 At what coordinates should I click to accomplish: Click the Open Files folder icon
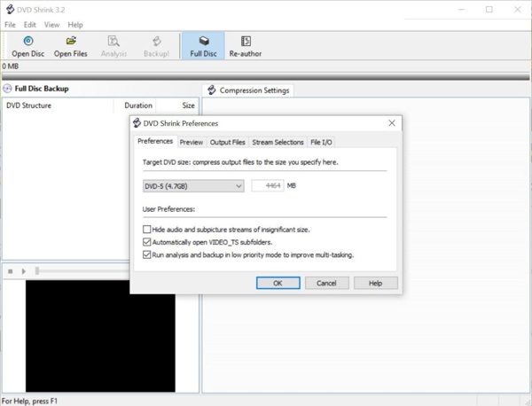[71, 41]
